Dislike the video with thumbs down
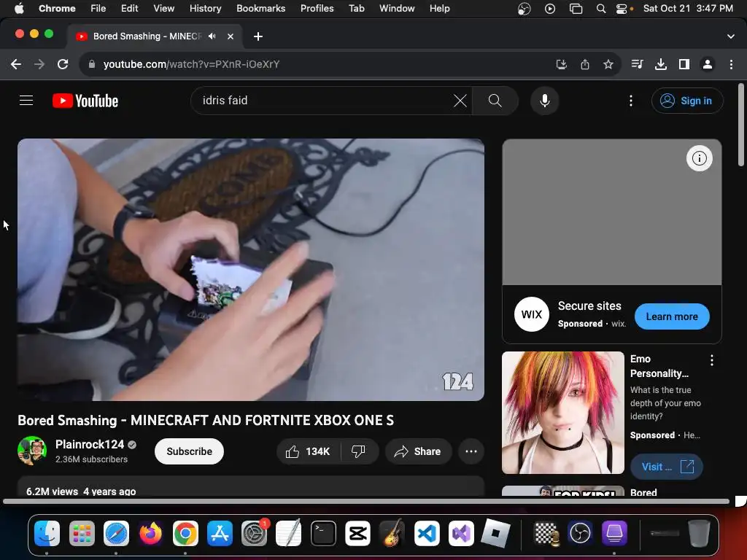Screen dimensions: 747x560 pyautogui.click(x=358, y=451)
